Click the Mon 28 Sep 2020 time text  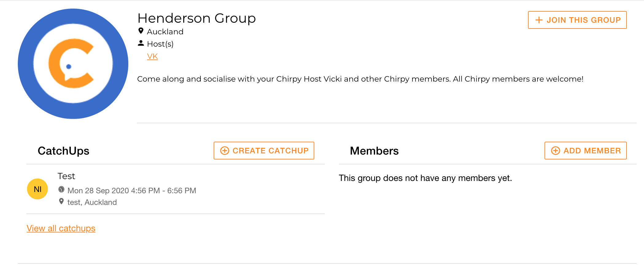pos(132,190)
